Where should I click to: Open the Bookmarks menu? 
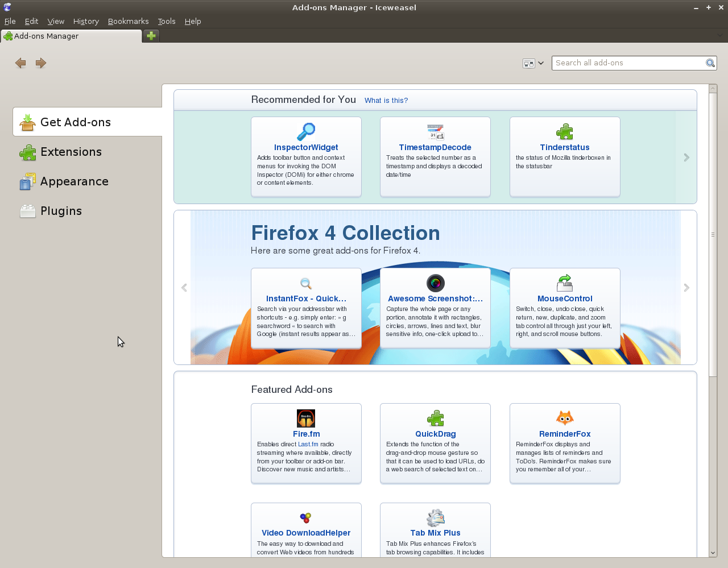[x=128, y=21]
